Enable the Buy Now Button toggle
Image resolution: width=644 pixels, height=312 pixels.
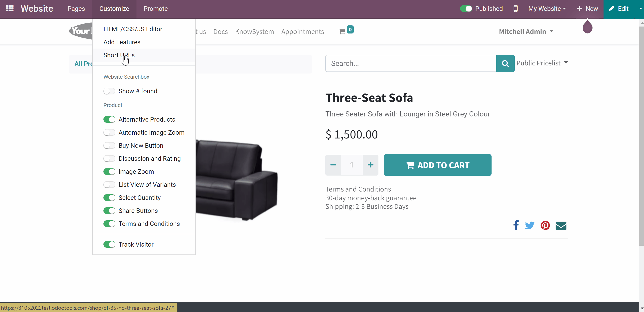point(109,145)
